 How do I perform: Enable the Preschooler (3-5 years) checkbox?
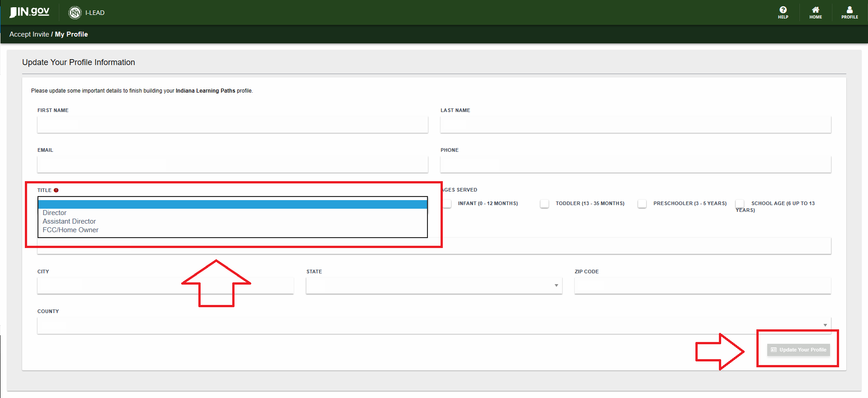tap(642, 204)
